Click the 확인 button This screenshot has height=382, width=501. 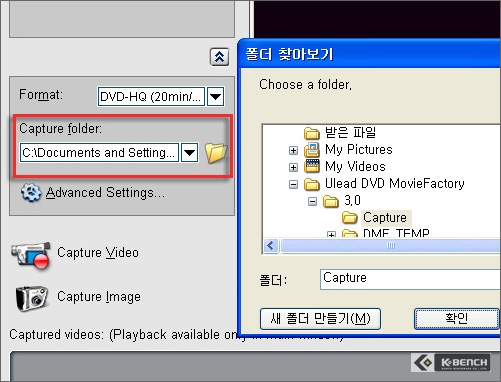pyautogui.click(x=456, y=319)
